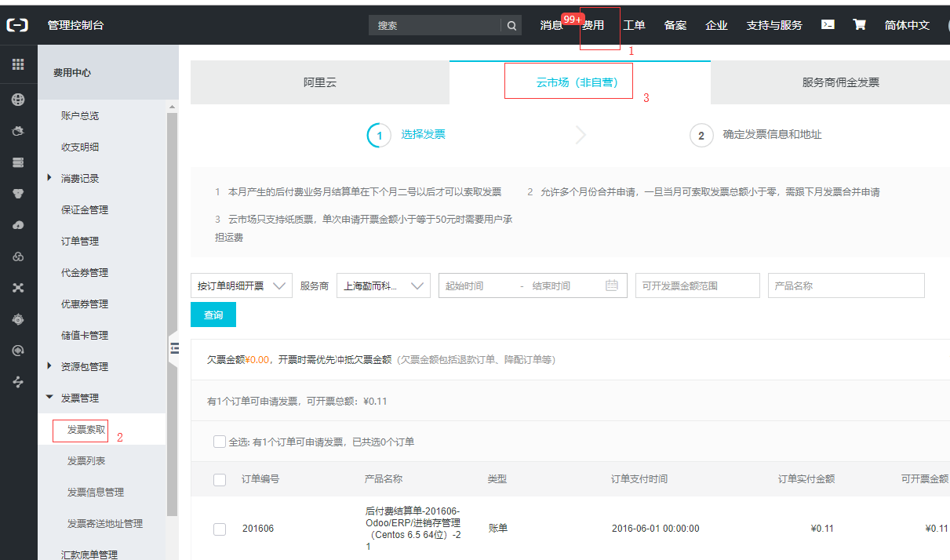Open the 企业 menu
Screen dimensions: 950x560
pos(716,25)
